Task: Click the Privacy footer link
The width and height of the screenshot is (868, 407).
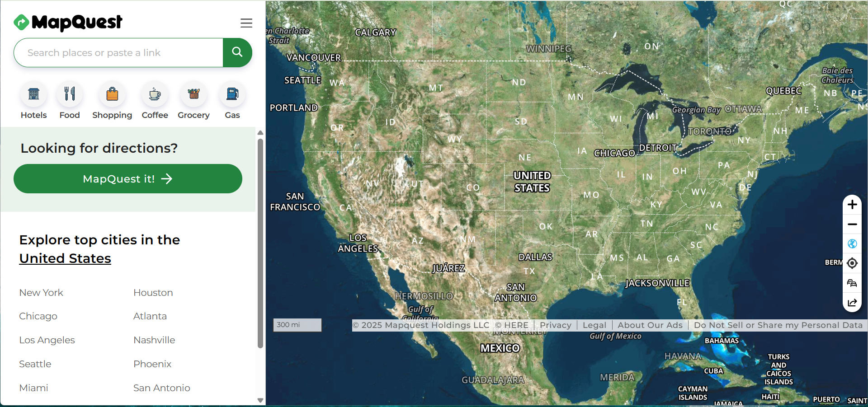Action: [x=555, y=325]
